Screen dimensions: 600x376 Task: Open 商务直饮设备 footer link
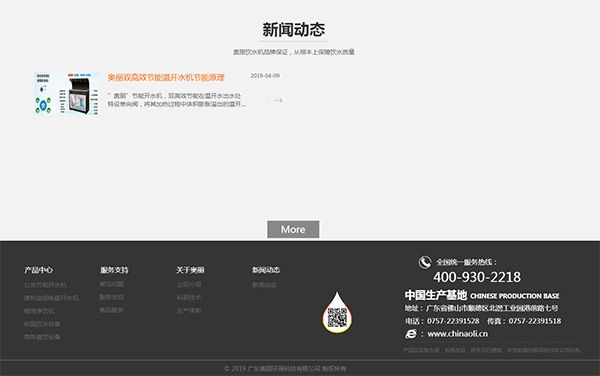pos(42,337)
